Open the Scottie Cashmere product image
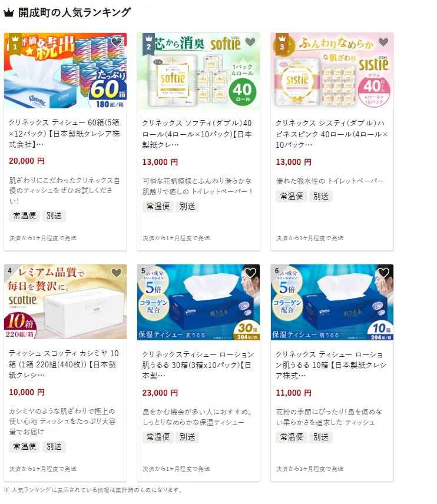The height and width of the screenshot is (504, 437). click(65, 301)
